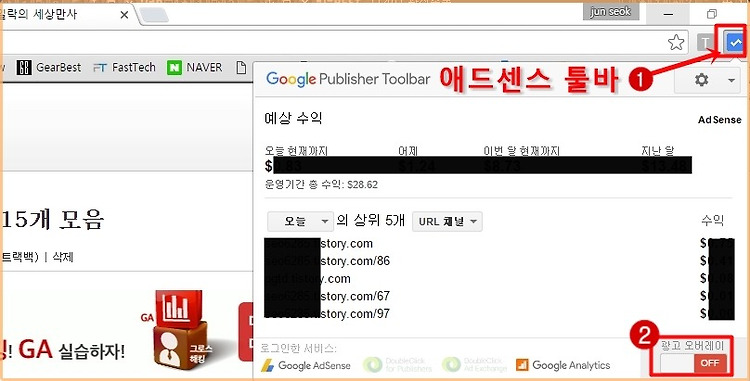Open the URL 채널 dropdown
Screen dimensions: 750x381
click(447, 221)
